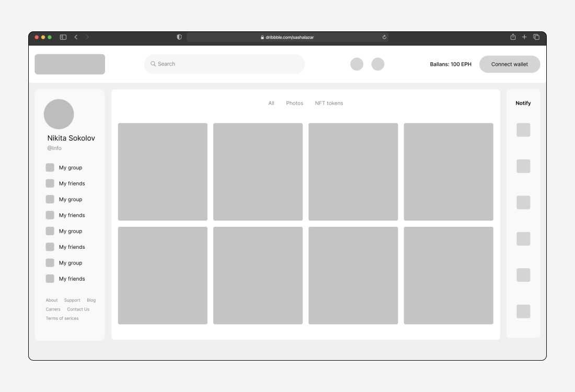Show tab overview icon
Viewport: 575px width, 392px height.
536,37
